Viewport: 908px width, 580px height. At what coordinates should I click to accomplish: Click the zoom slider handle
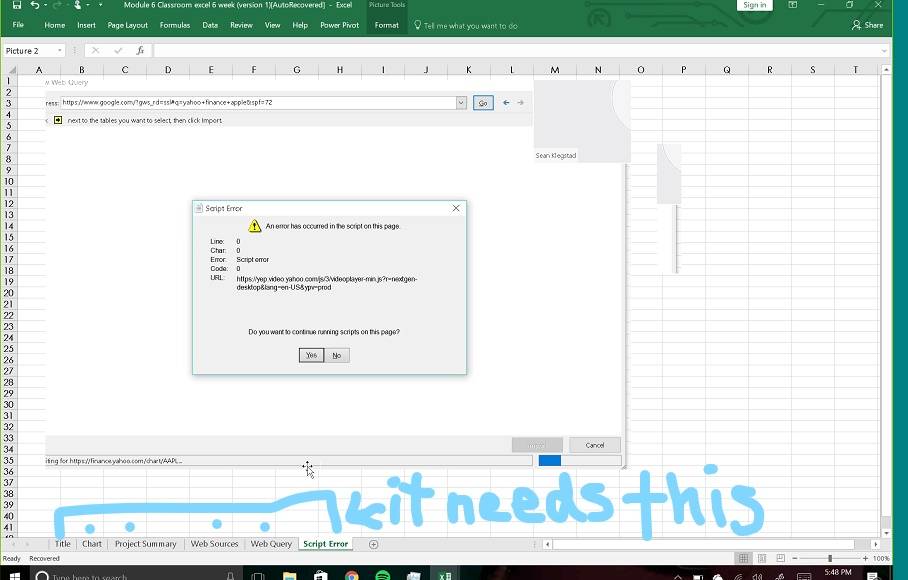(830, 559)
